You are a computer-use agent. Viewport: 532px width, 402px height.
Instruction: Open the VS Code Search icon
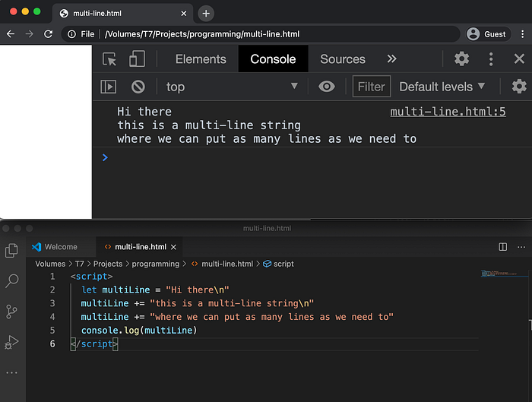pyautogui.click(x=12, y=281)
